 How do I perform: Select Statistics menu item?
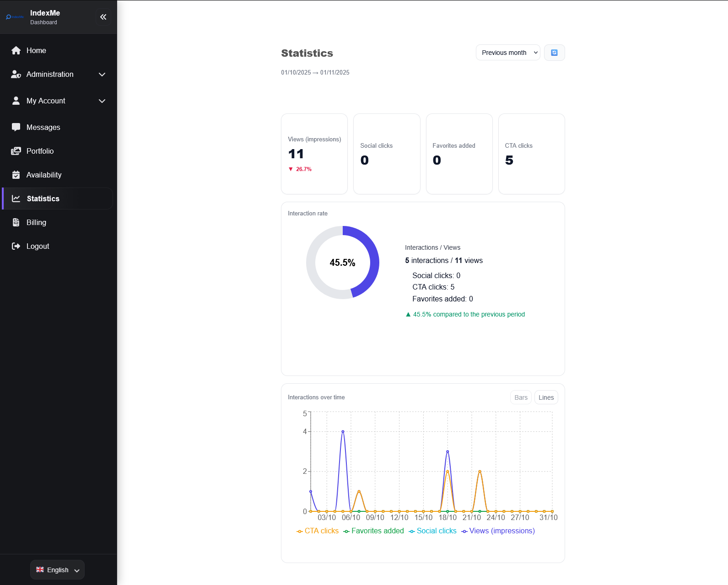click(x=57, y=199)
